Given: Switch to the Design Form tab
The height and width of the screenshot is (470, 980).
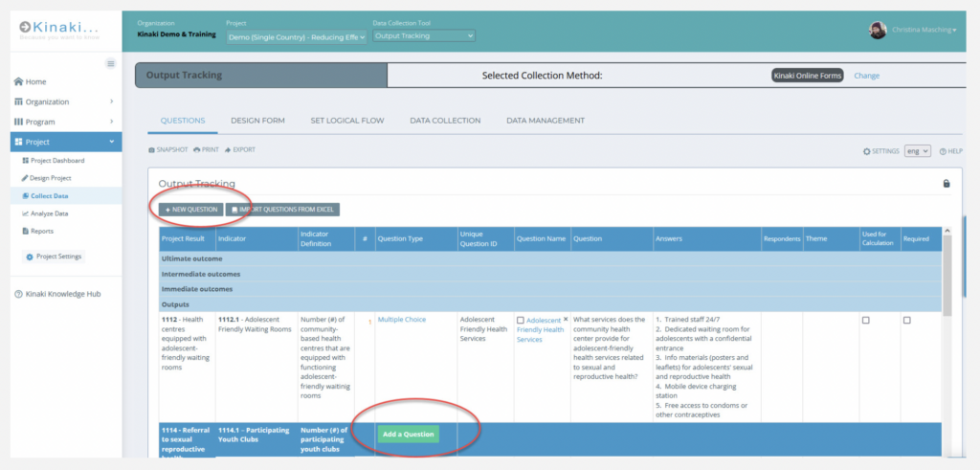Looking at the screenshot, I should coord(257,121).
